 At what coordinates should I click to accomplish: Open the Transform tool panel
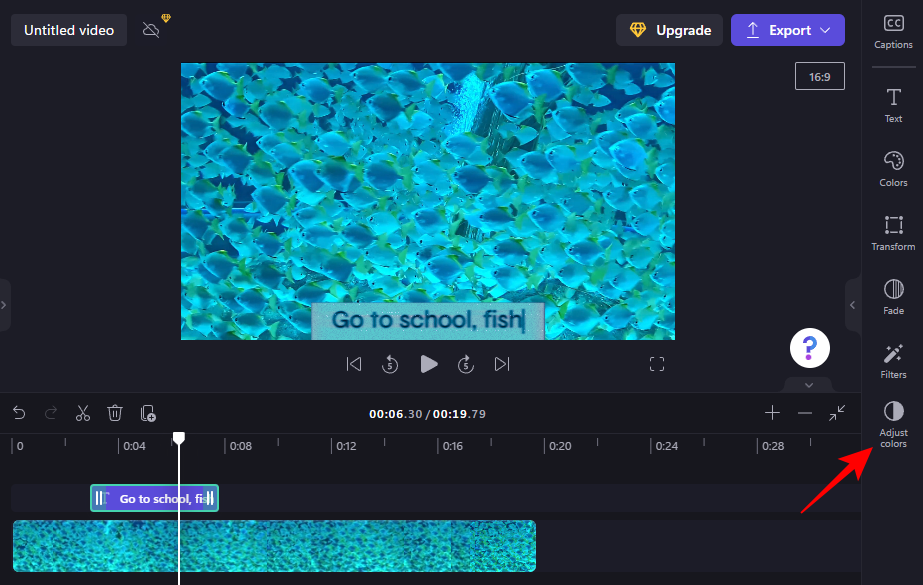pyautogui.click(x=893, y=233)
